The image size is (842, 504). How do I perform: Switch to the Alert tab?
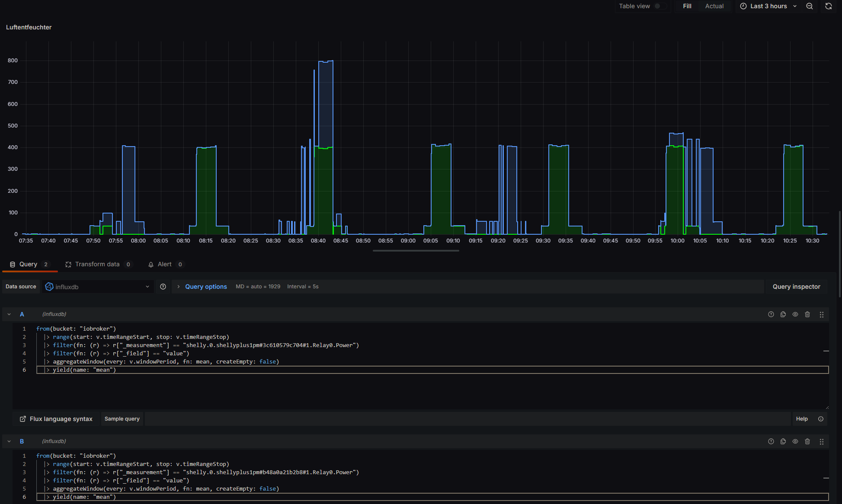166,264
